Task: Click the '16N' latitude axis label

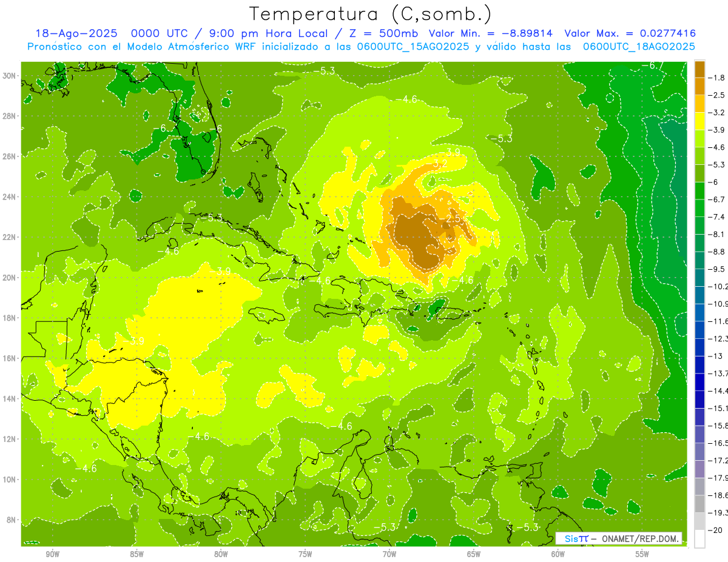Action: click(10, 358)
